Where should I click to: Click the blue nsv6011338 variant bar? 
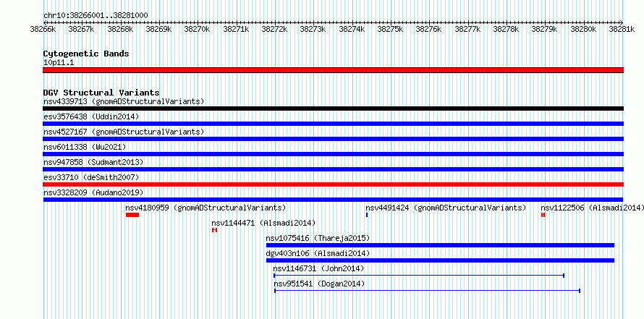pos(333,154)
